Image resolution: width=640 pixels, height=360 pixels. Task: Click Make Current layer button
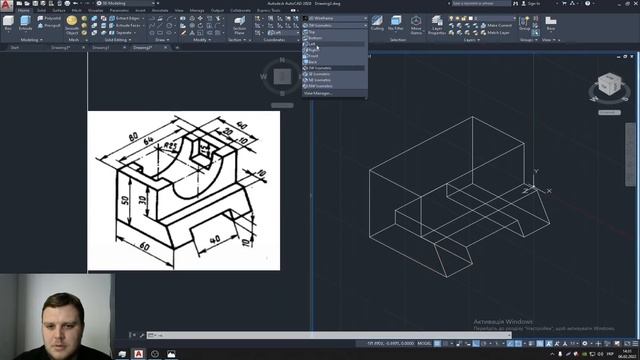(x=497, y=25)
